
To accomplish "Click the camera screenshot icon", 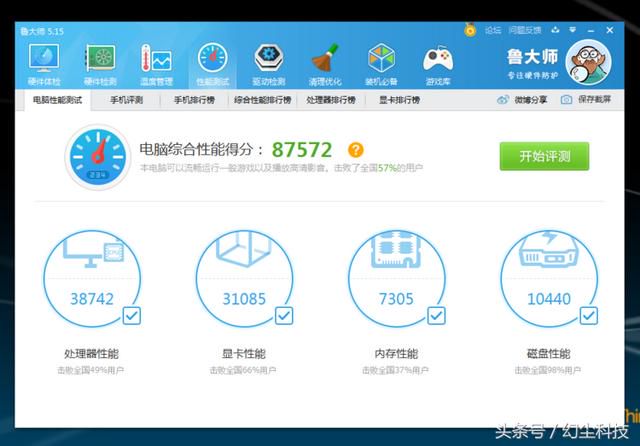I will (x=566, y=100).
